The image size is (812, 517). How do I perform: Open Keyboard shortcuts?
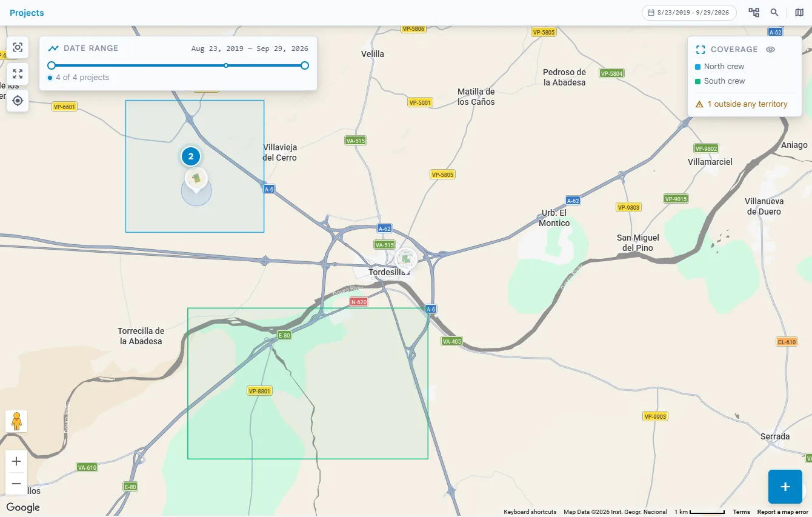pos(530,512)
